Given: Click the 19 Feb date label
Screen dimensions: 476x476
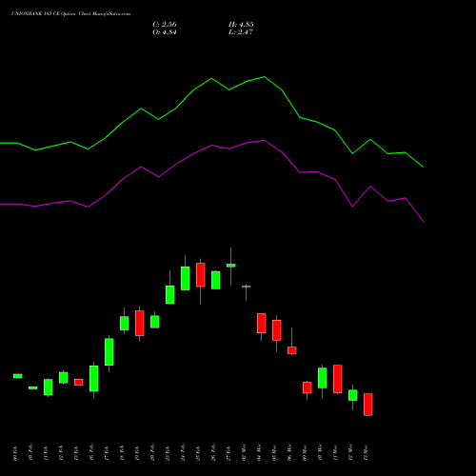Looking at the screenshot, I should (137, 453).
